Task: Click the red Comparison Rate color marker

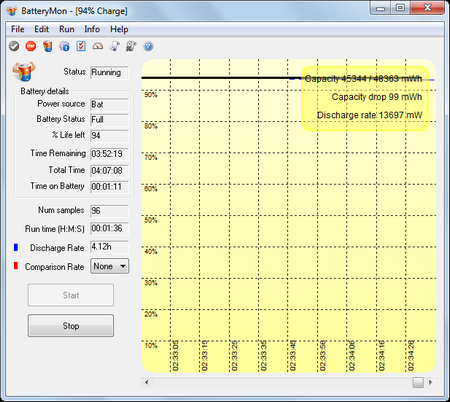Action: coord(16,266)
